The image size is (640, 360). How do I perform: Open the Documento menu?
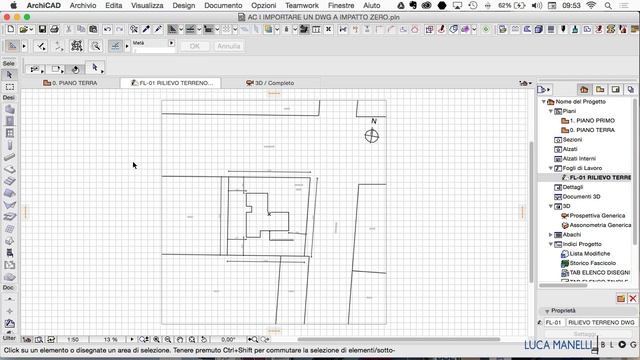(223, 6)
